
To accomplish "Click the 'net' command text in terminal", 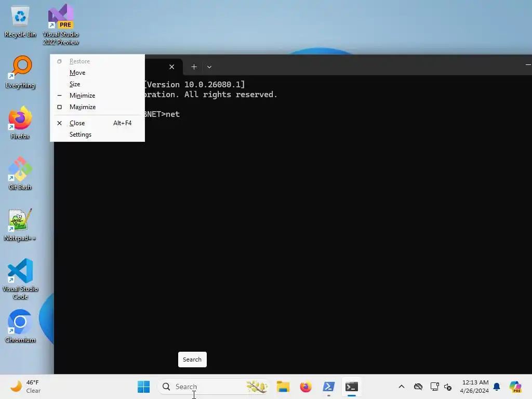I will pos(172,114).
